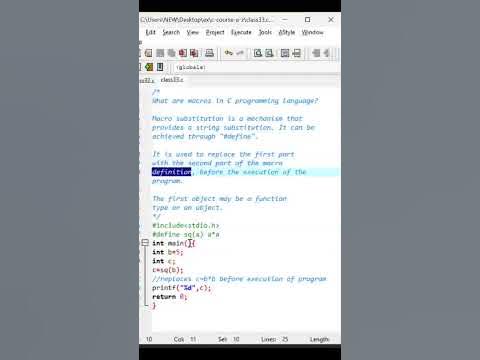Click 'What are macros in C' comment line
The image size is (480, 360).
click(x=235, y=101)
